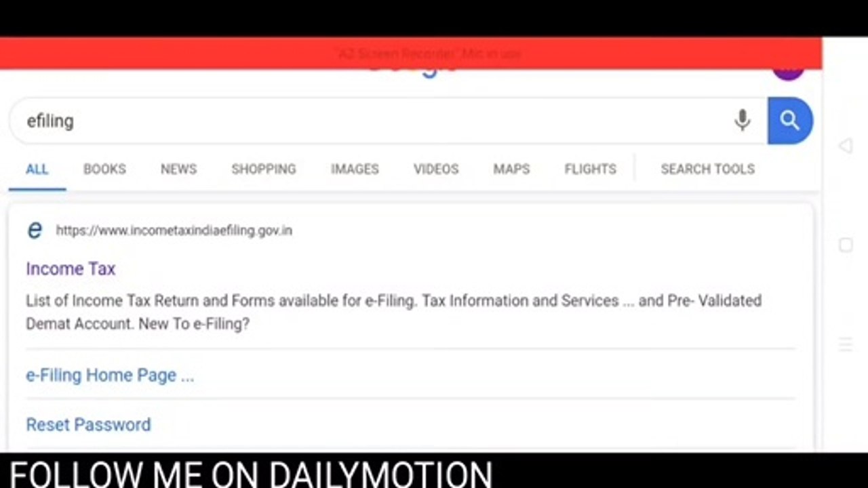This screenshot has height=488, width=868.
Task: Tap the Android recent apps lines button
Action: pyautogui.click(x=846, y=344)
